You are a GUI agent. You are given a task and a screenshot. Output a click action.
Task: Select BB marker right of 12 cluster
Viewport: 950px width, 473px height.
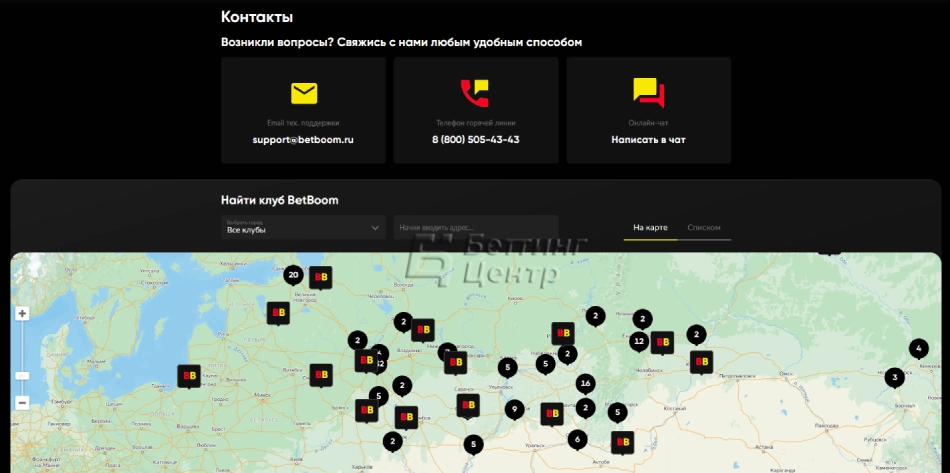coord(662,343)
